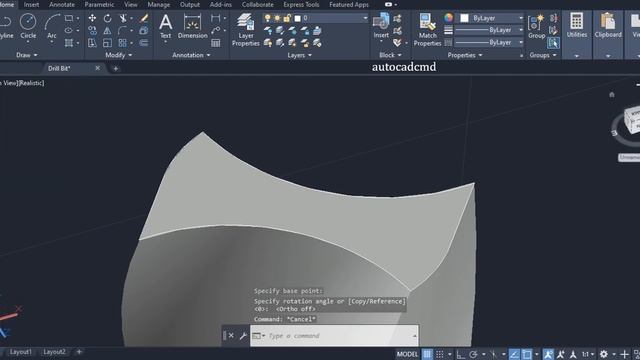Toggle snap mode in status bar
The height and width of the screenshot is (360, 640).
coord(440,354)
